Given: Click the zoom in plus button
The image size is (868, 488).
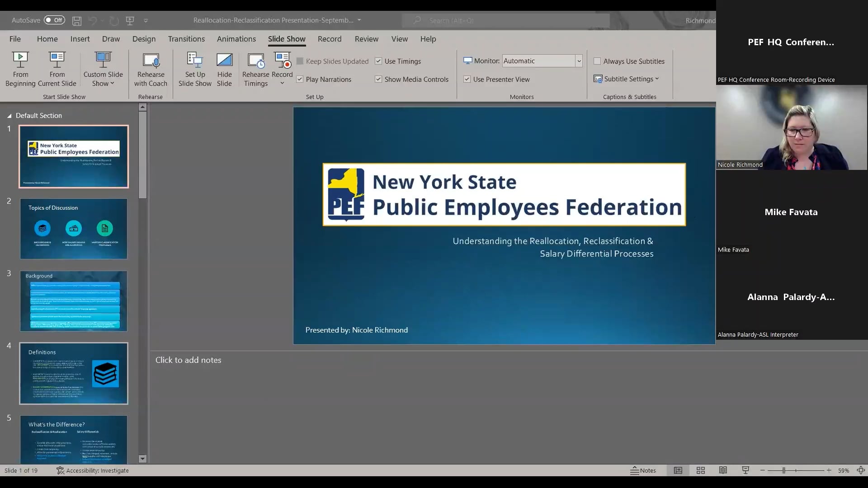Looking at the screenshot, I should pyautogui.click(x=829, y=470).
